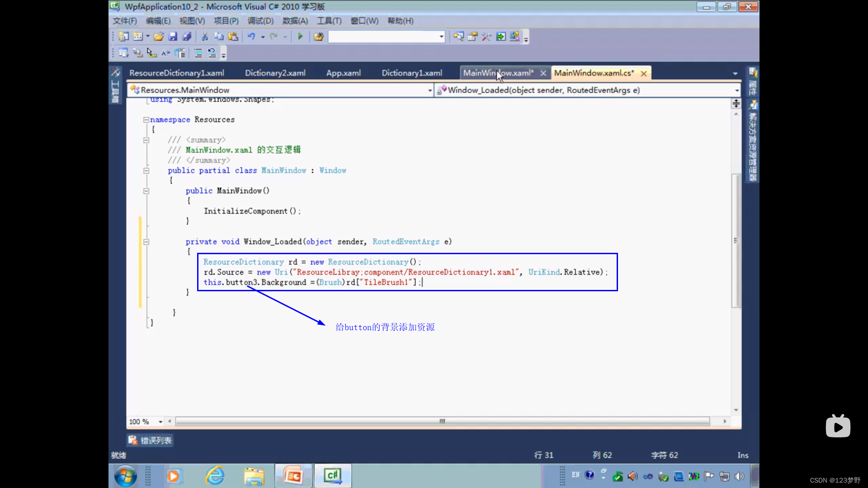This screenshot has height=488, width=868.
Task: Click the Save All icon
Action: pyautogui.click(x=187, y=37)
